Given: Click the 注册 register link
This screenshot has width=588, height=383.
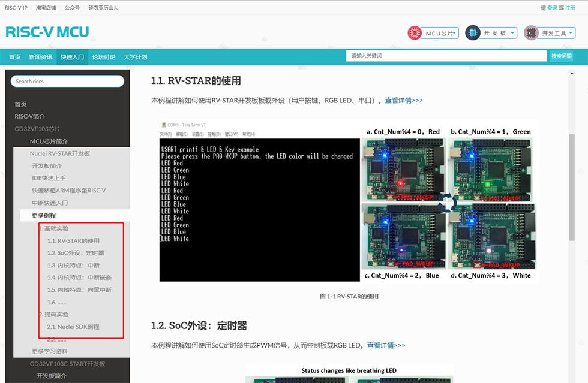Looking at the screenshot, I should 570,8.
